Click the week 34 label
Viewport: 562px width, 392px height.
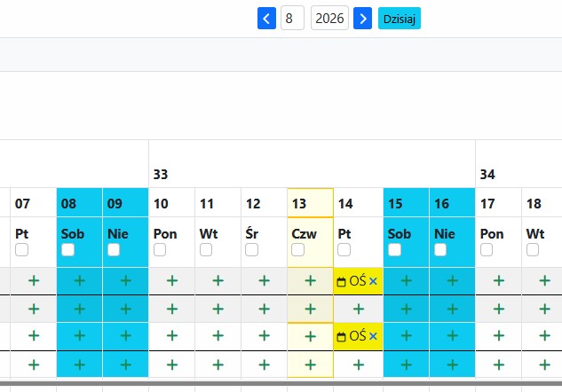[x=487, y=175]
